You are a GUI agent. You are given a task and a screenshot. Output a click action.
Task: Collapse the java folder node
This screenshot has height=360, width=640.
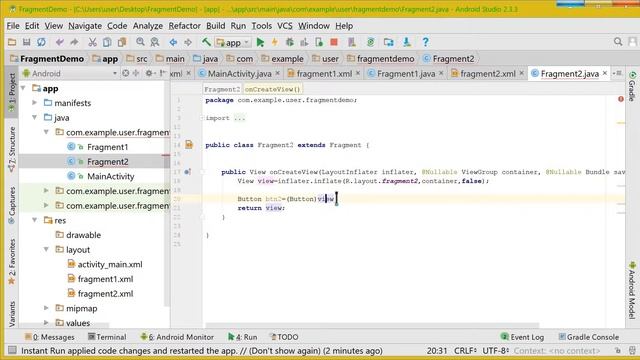(35, 118)
